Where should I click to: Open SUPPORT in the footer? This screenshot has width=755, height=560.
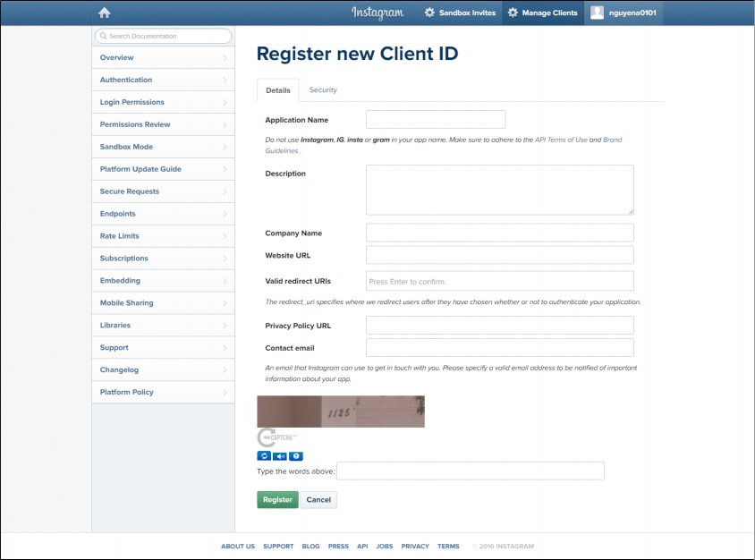tap(278, 547)
